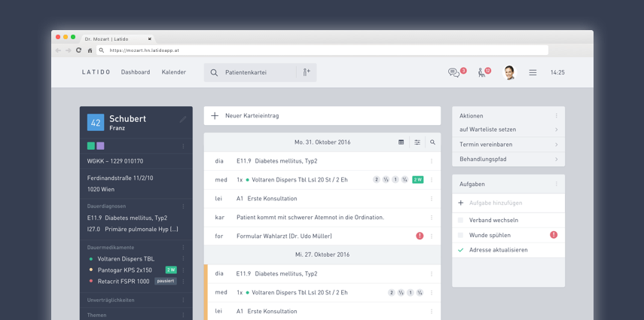Open the Kalender menu item

coord(174,72)
